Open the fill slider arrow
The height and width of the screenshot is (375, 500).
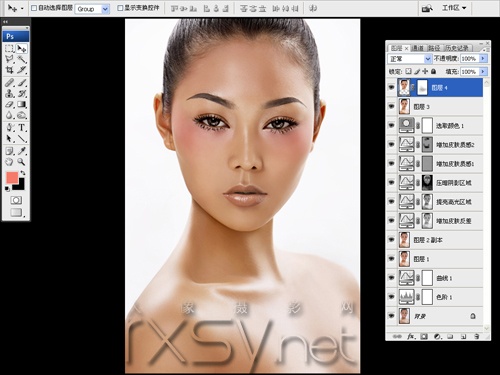tap(483, 71)
